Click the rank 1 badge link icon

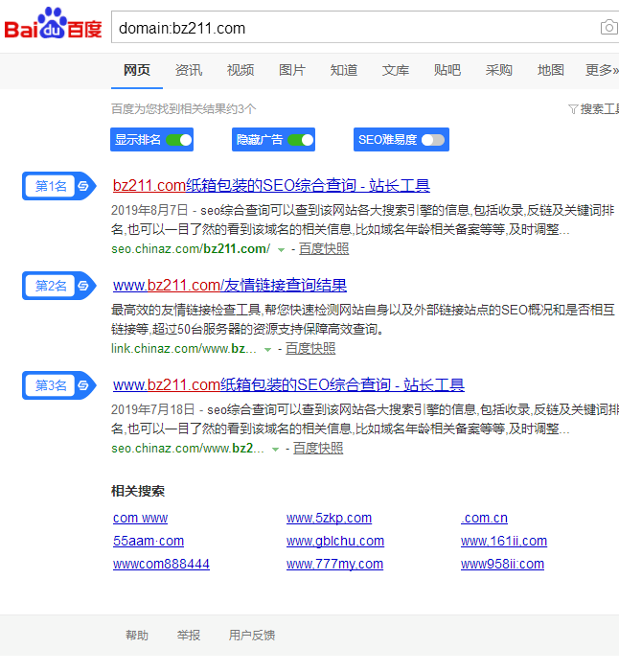83,186
